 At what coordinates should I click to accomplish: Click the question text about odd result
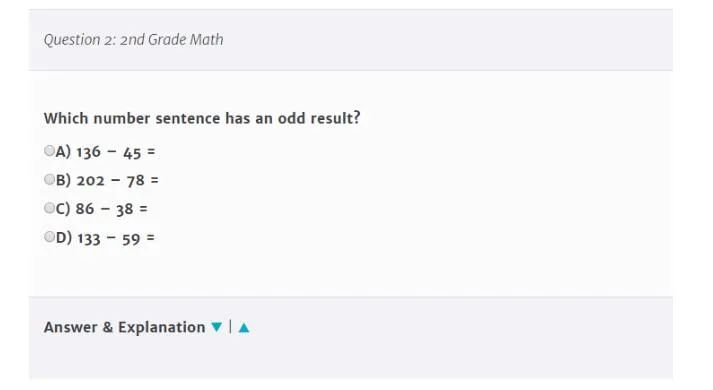pyautogui.click(x=202, y=118)
